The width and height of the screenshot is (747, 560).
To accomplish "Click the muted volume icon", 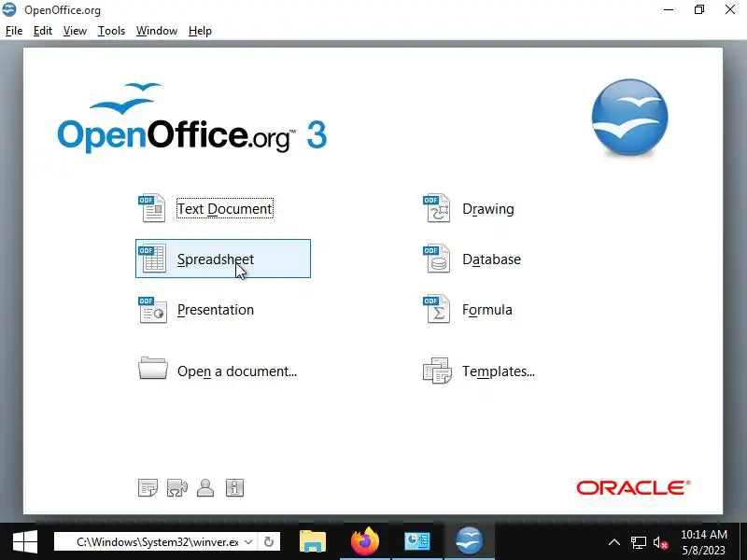I will click(x=661, y=542).
